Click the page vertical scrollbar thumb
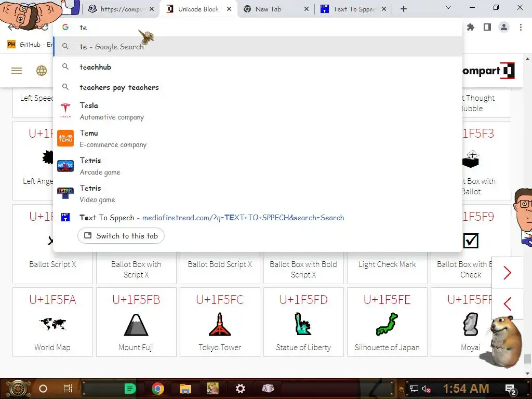532x399 pixels. tap(527, 359)
